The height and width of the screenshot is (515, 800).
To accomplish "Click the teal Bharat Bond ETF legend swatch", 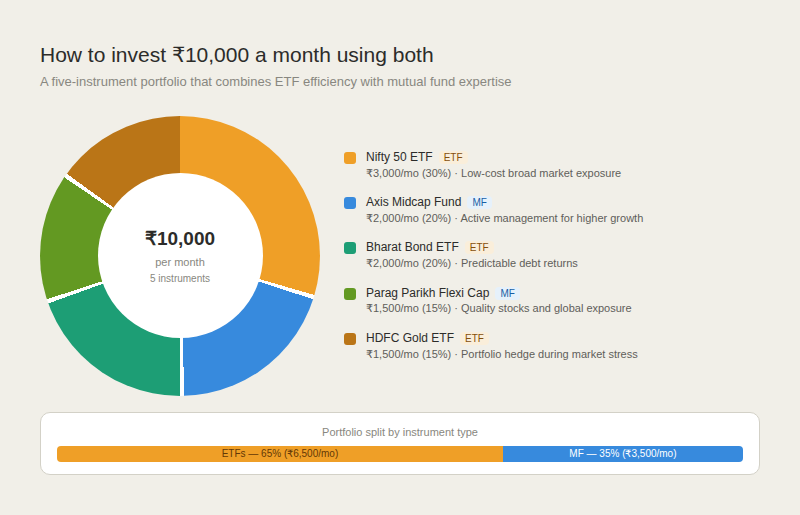I will tap(350, 248).
